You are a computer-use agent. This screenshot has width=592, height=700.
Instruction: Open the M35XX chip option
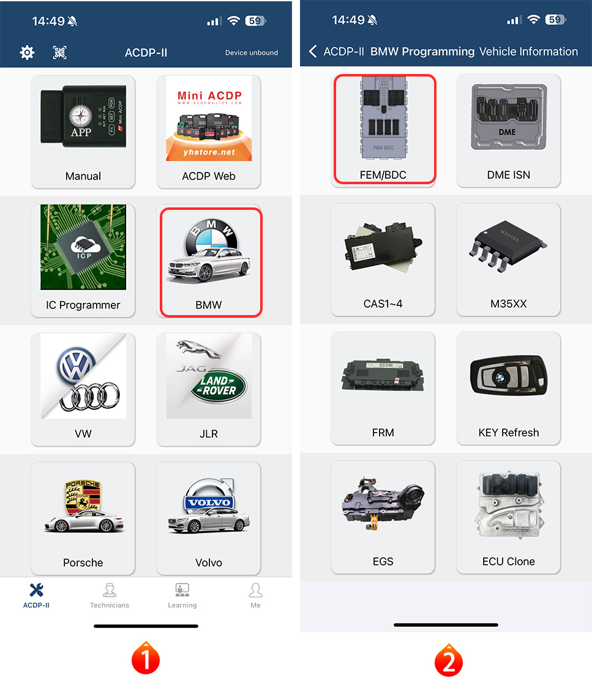pos(509,259)
